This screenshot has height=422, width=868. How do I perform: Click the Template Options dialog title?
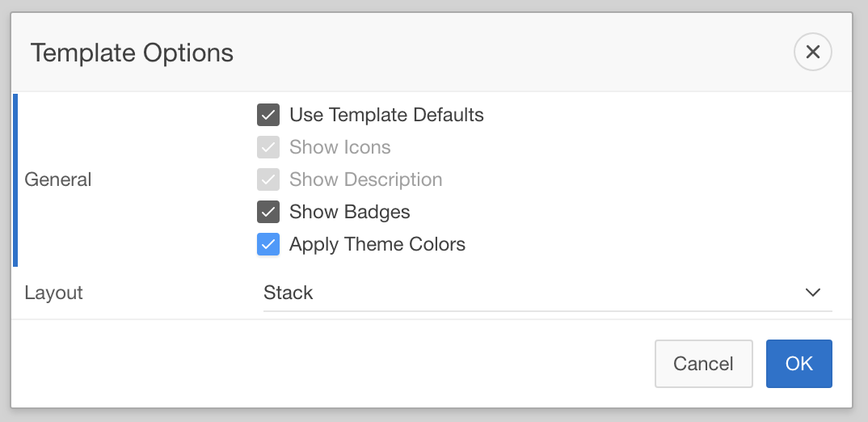coord(132,53)
